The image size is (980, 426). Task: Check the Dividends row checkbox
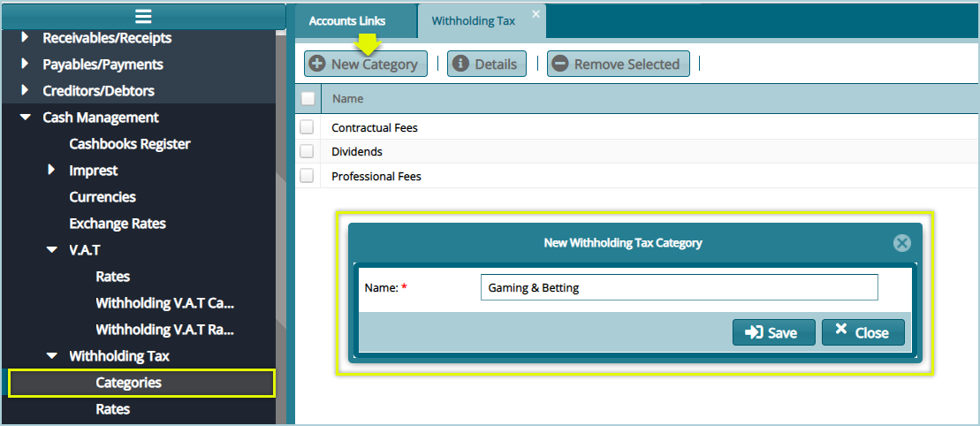tap(307, 151)
